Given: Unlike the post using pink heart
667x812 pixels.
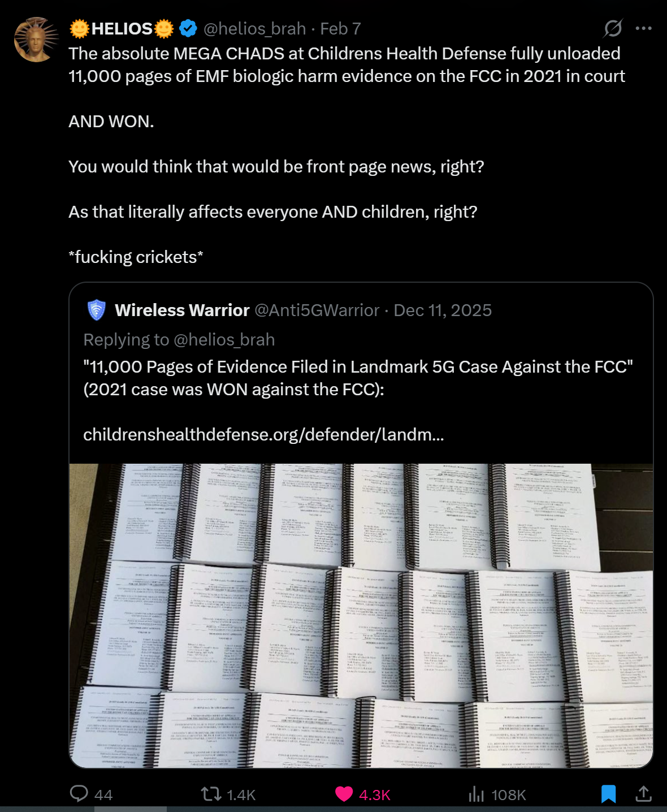Looking at the screenshot, I should (x=344, y=794).
